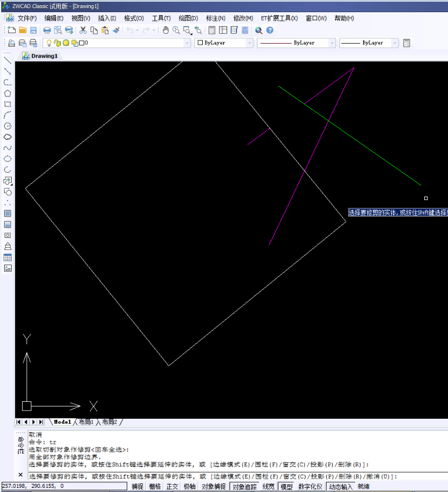Click the 动态输入 status button
The width and height of the screenshot is (448, 492).
(x=340, y=486)
